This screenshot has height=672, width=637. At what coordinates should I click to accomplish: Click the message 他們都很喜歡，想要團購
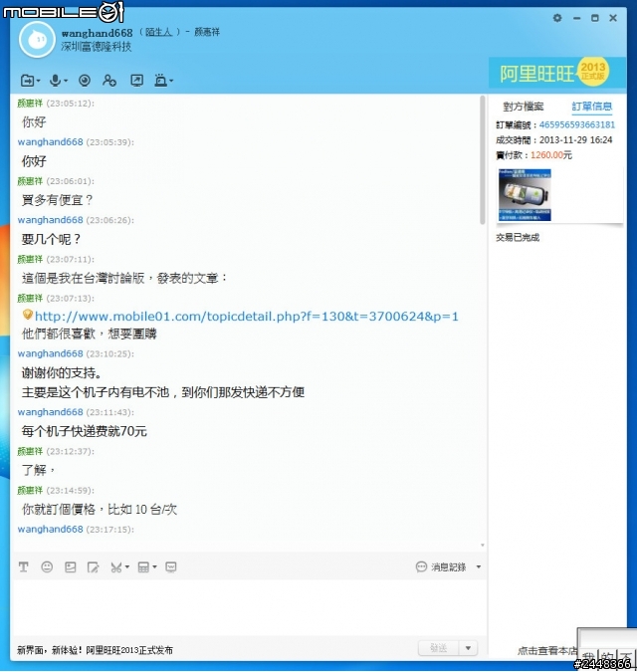click(x=90, y=334)
